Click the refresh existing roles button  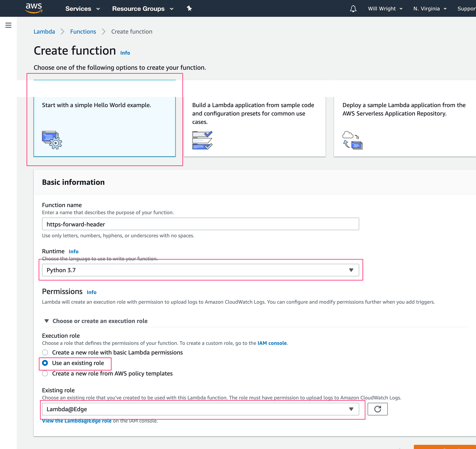(377, 409)
